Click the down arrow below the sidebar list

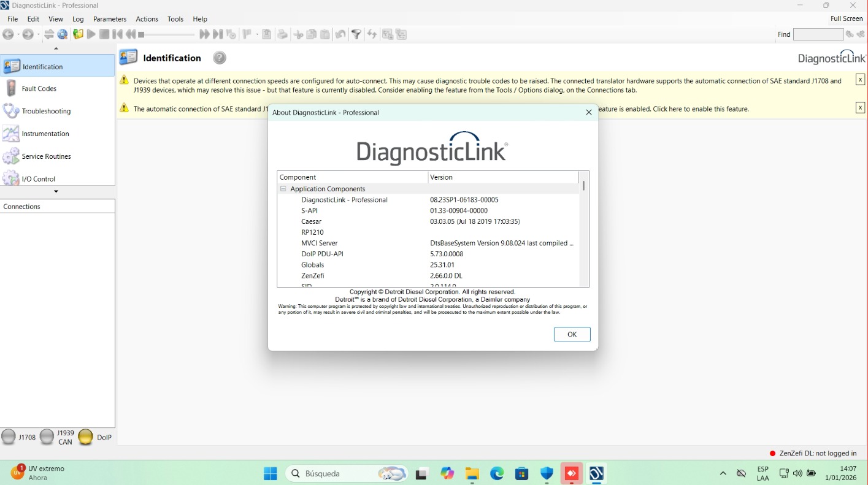56,192
